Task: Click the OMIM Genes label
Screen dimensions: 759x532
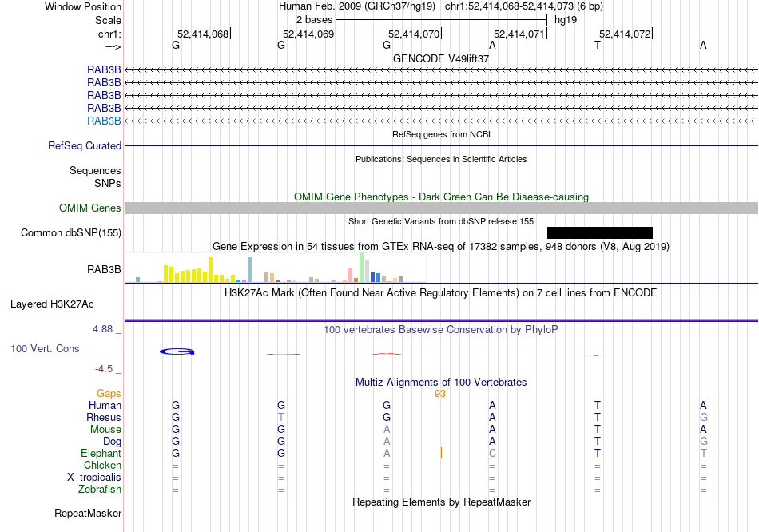Action: coord(89,208)
